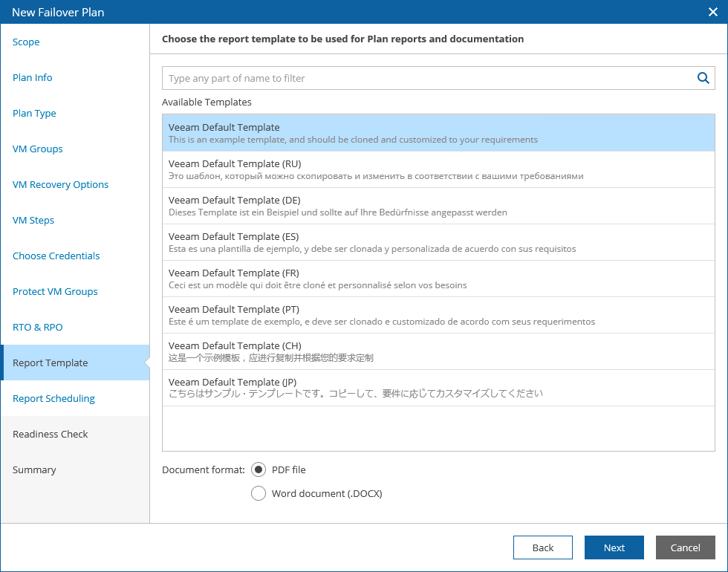Choose Veeam Default Template (FR)
This screenshot has height=572, width=728.
[438, 279]
